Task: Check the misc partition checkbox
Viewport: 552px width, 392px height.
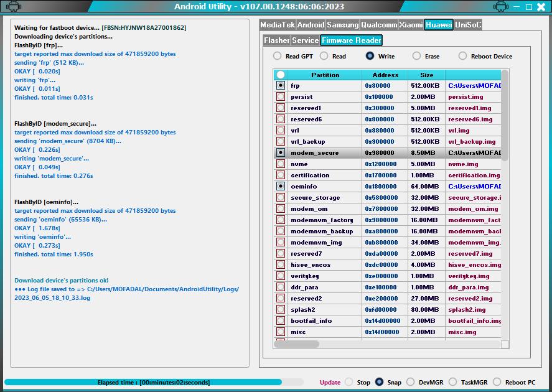Action: 281,332
